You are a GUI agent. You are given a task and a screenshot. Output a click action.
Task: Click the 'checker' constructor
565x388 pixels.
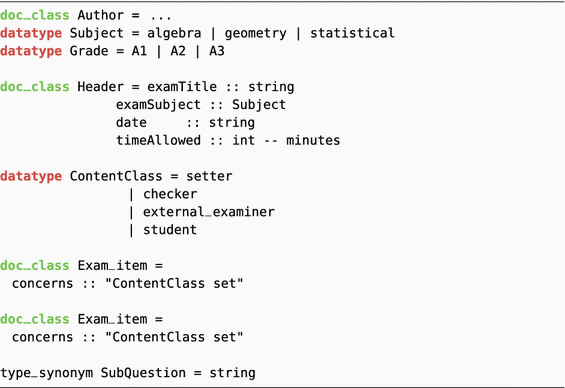[170, 194]
